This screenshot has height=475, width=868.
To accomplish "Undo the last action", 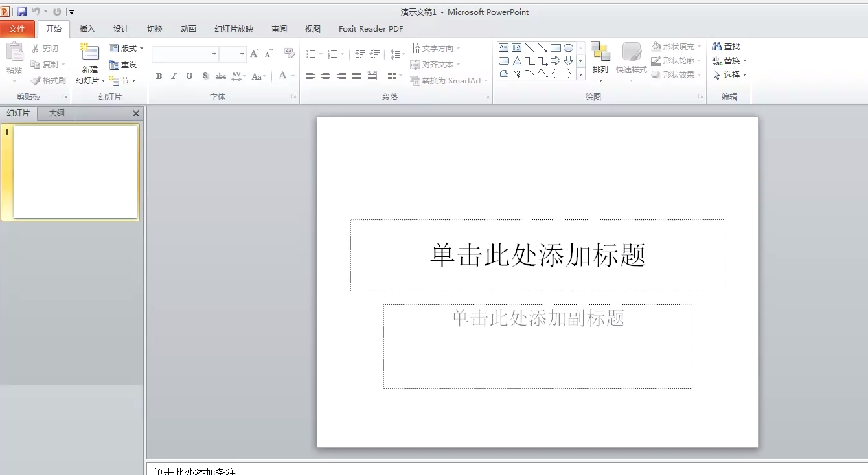I will point(36,12).
